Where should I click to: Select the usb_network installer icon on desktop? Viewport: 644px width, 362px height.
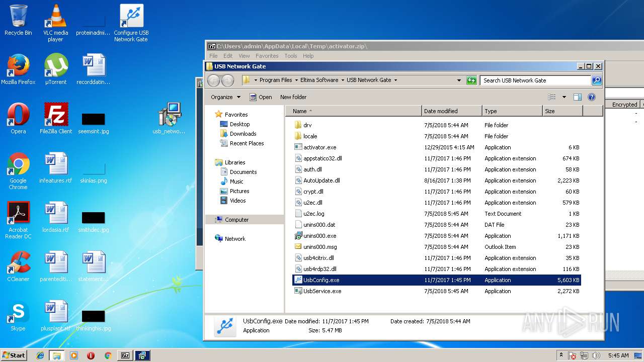(169, 119)
